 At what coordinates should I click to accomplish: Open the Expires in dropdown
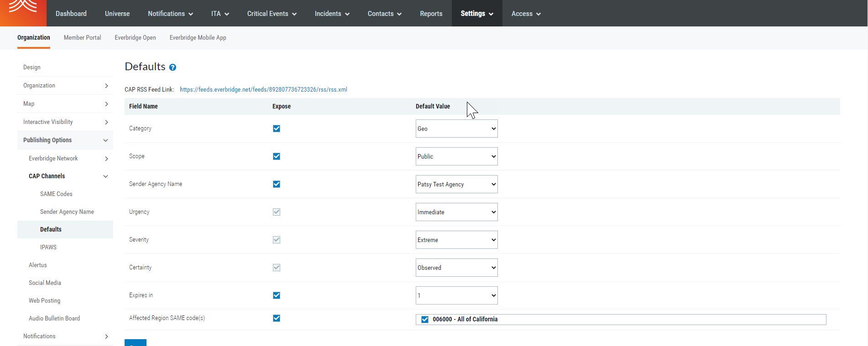point(456,295)
